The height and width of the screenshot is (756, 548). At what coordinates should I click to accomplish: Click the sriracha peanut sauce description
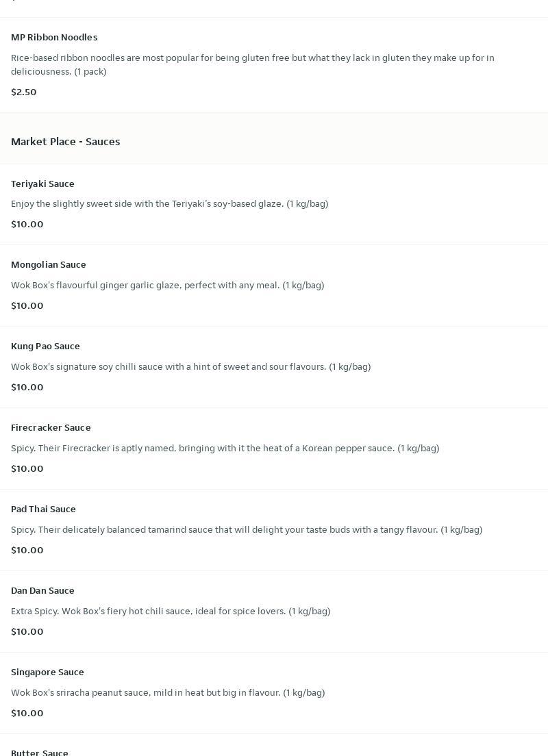pyautogui.click(x=168, y=693)
